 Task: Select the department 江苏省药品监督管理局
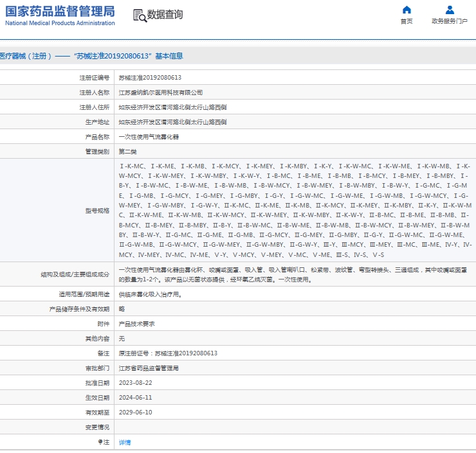tap(149, 368)
